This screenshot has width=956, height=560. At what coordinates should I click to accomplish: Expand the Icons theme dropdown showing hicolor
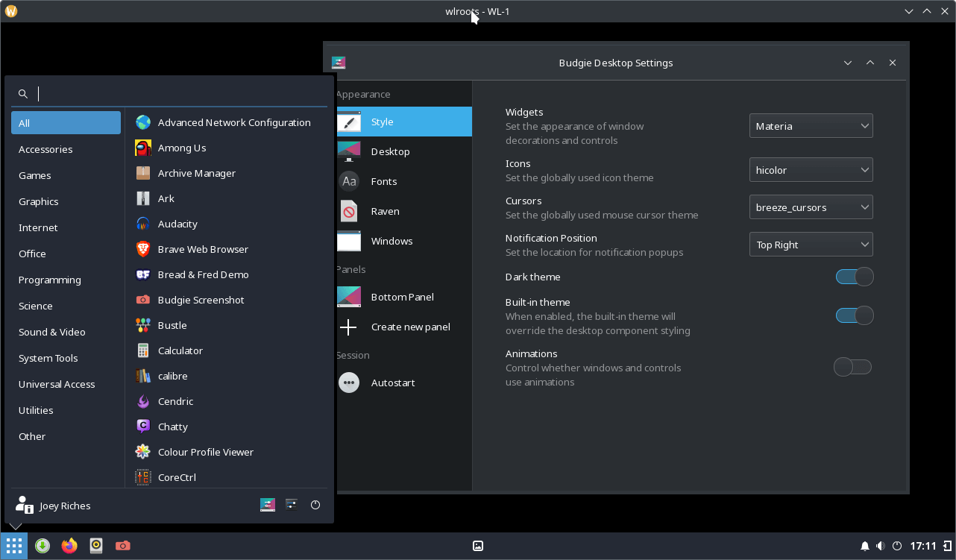click(x=811, y=170)
